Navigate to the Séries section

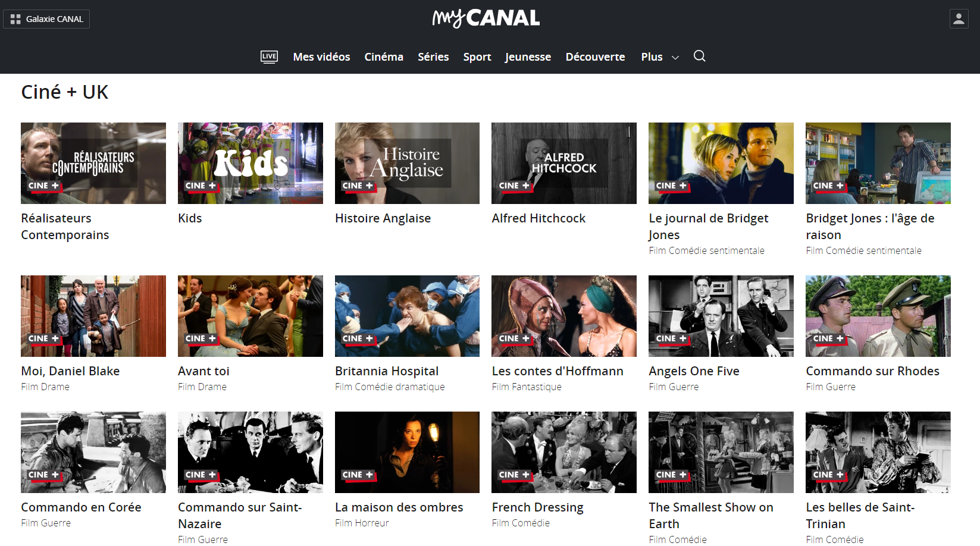[433, 57]
